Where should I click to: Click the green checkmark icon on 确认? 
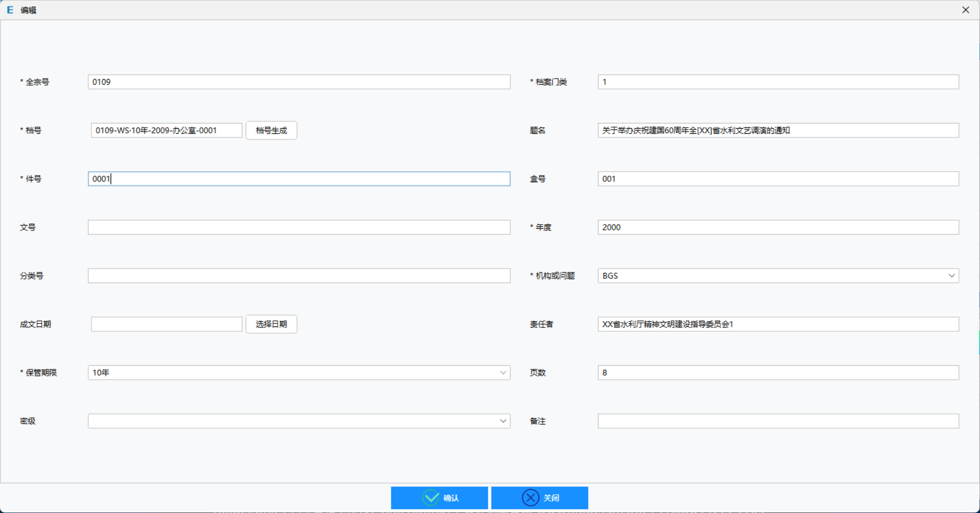431,498
